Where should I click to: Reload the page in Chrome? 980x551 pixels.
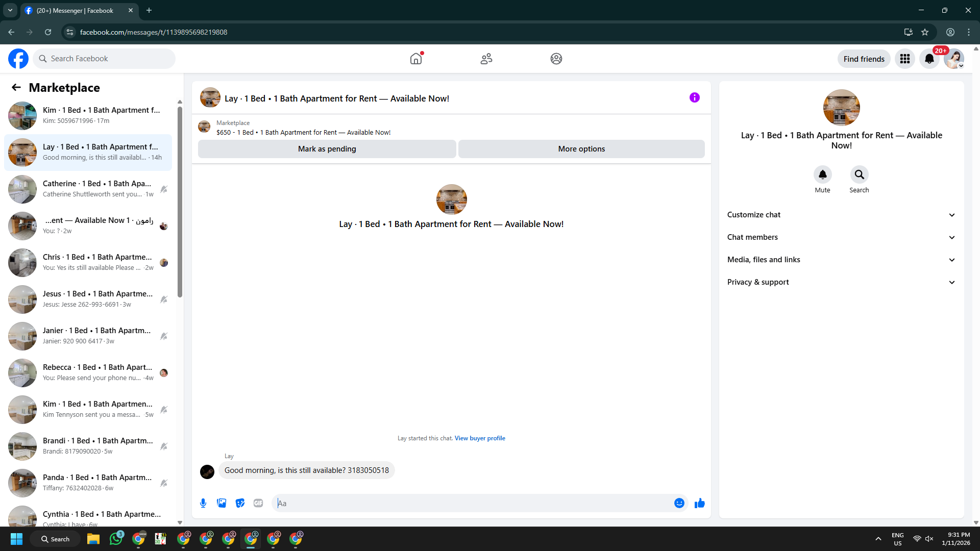(x=48, y=32)
